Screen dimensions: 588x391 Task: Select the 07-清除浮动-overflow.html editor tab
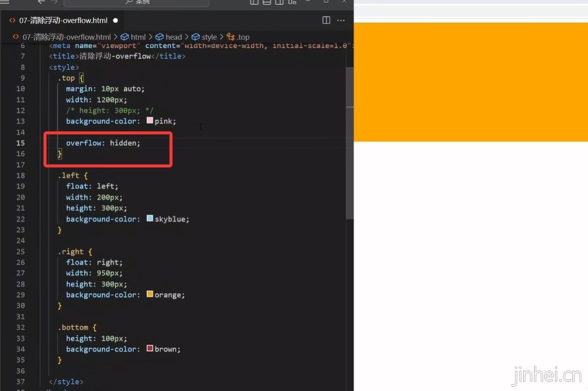point(63,20)
